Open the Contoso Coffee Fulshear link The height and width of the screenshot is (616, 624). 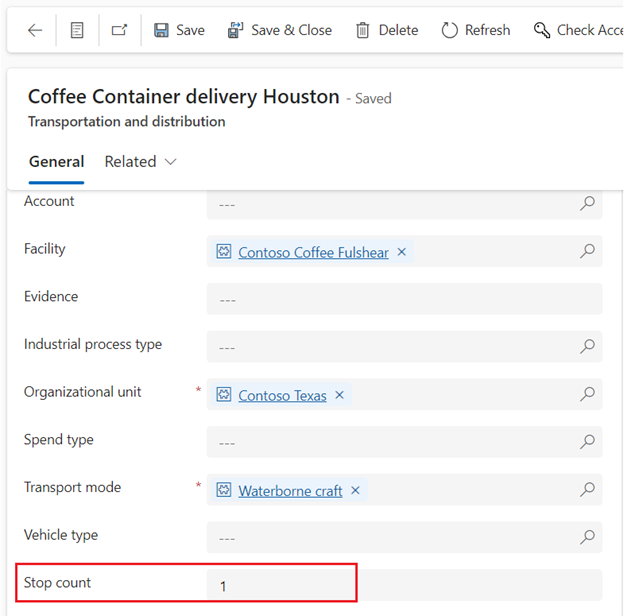click(x=313, y=252)
